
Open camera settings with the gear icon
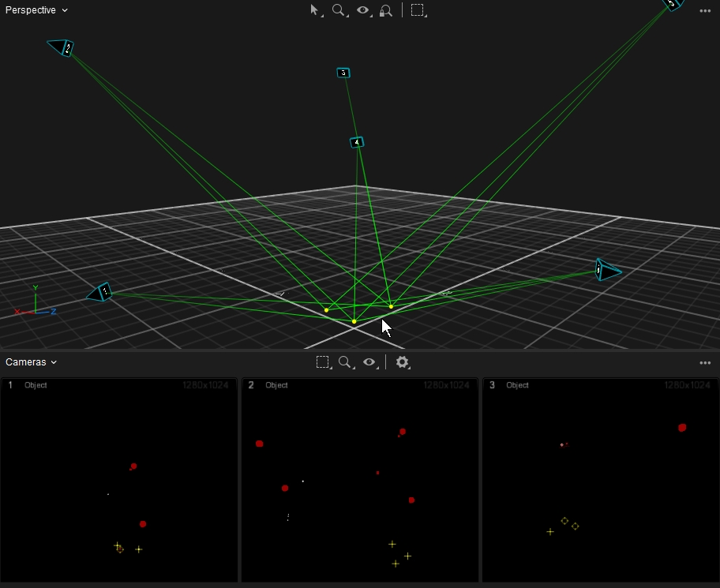click(x=403, y=362)
